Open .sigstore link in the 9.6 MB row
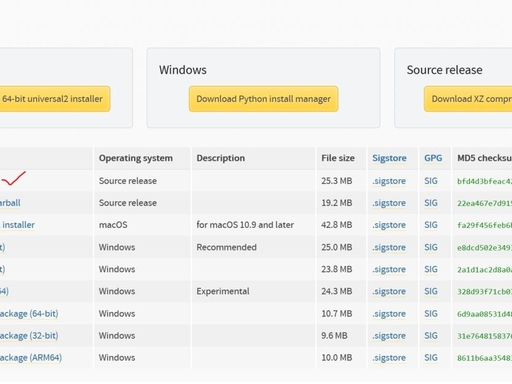Screen dimensions: 512x384 [x=389, y=336]
